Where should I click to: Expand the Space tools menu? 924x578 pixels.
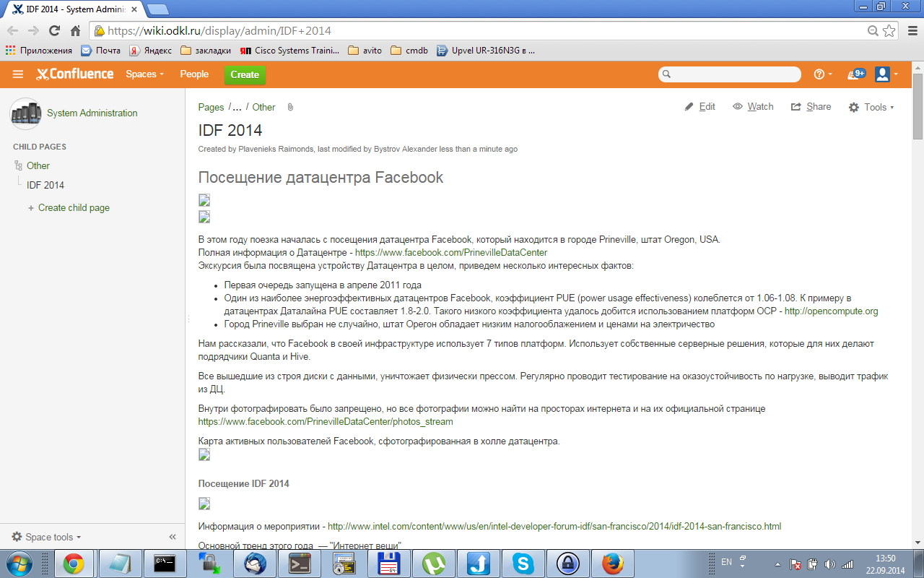point(46,537)
